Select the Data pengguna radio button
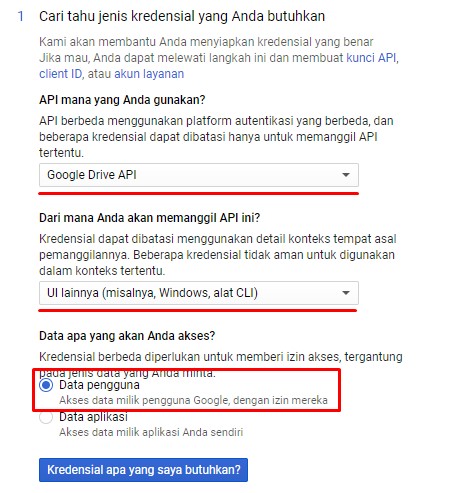 click(46, 385)
